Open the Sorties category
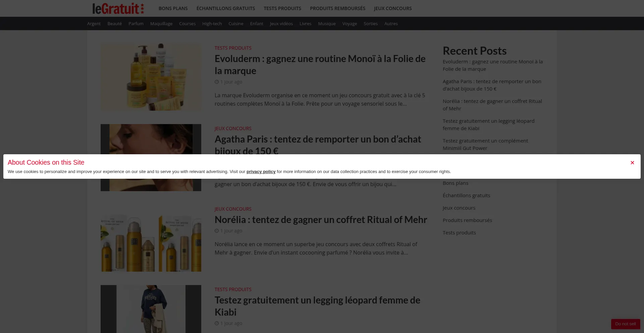The width and height of the screenshot is (644, 333). coord(371,23)
